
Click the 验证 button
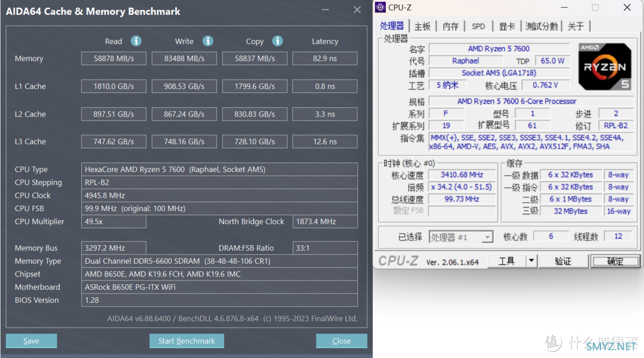(x=563, y=261)
